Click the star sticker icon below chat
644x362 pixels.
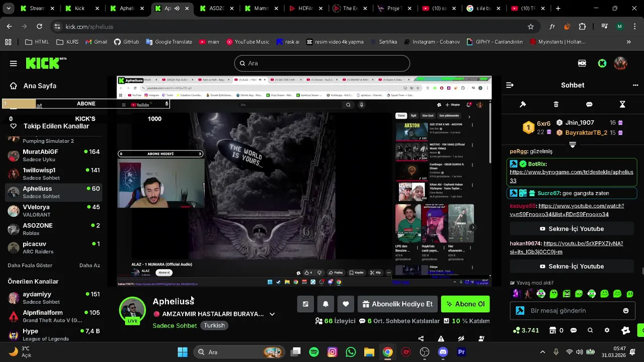(x=625, y=330)
